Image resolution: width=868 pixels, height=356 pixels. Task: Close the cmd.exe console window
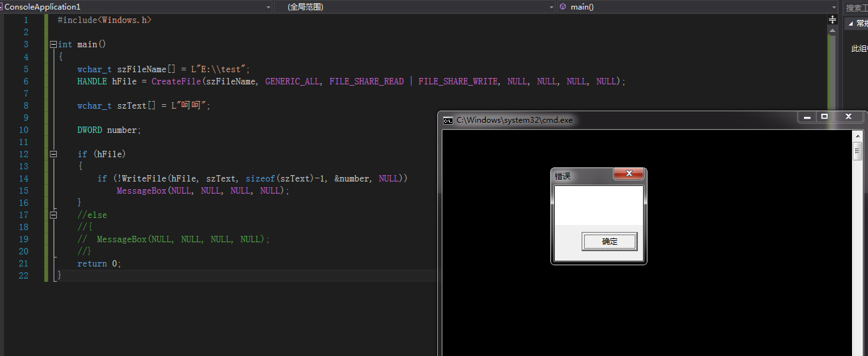(848, 117)
